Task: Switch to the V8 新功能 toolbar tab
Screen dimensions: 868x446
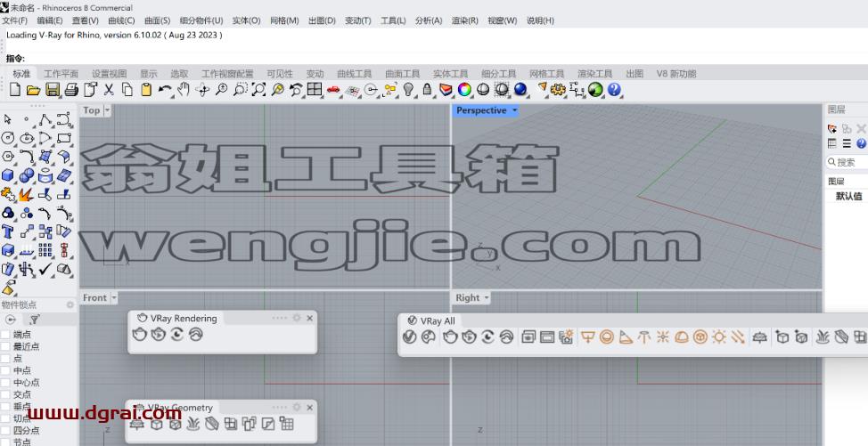Action: tap(676, 74)
